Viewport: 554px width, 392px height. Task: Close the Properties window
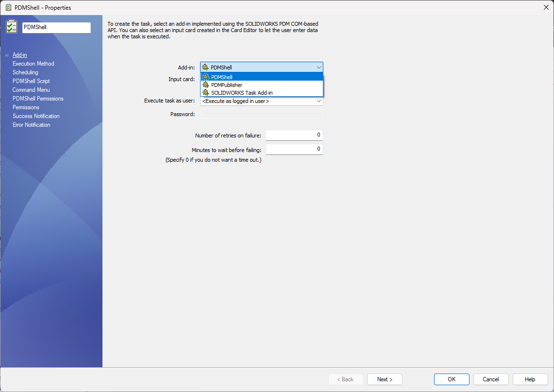point(546,7)
